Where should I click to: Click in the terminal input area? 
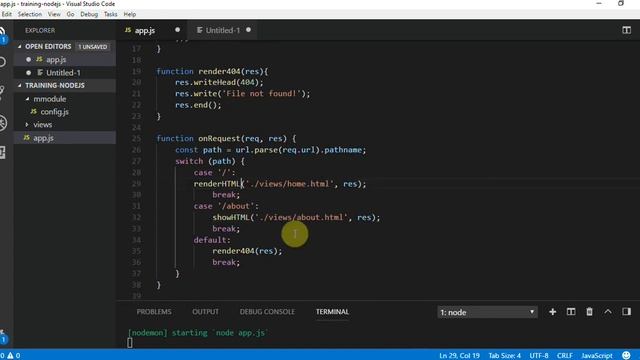coord(130,343)
